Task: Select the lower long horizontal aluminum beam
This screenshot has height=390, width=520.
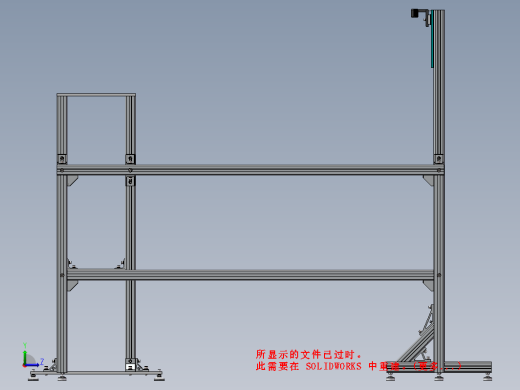Action: click(250, 275)
